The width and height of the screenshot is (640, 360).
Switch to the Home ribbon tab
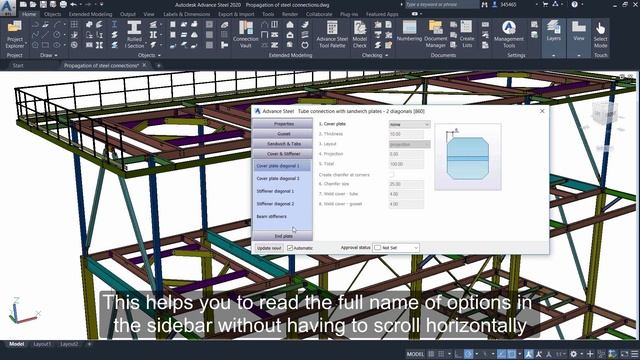pyautogui.click(x=29, y=14)
